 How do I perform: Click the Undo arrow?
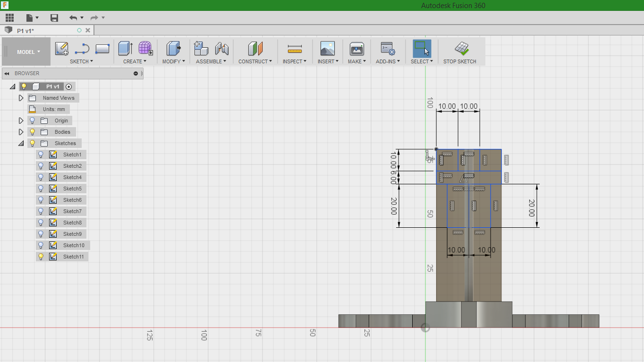click(73, 18)
